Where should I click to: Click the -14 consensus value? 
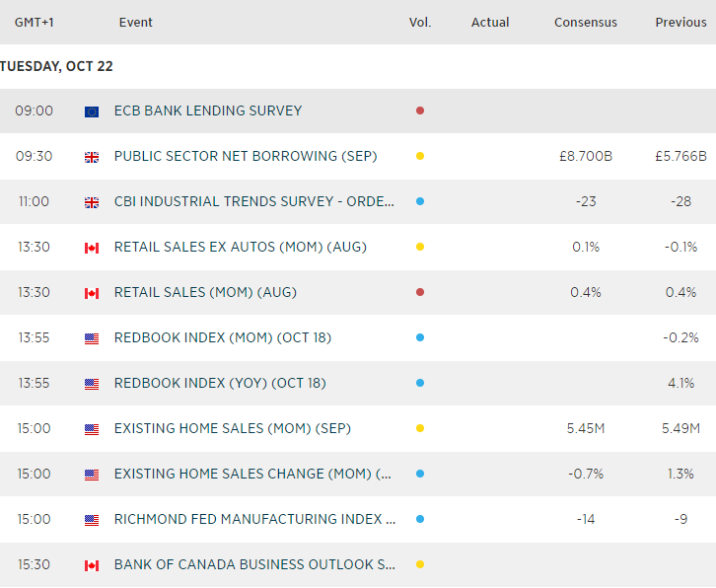(586, 519)
